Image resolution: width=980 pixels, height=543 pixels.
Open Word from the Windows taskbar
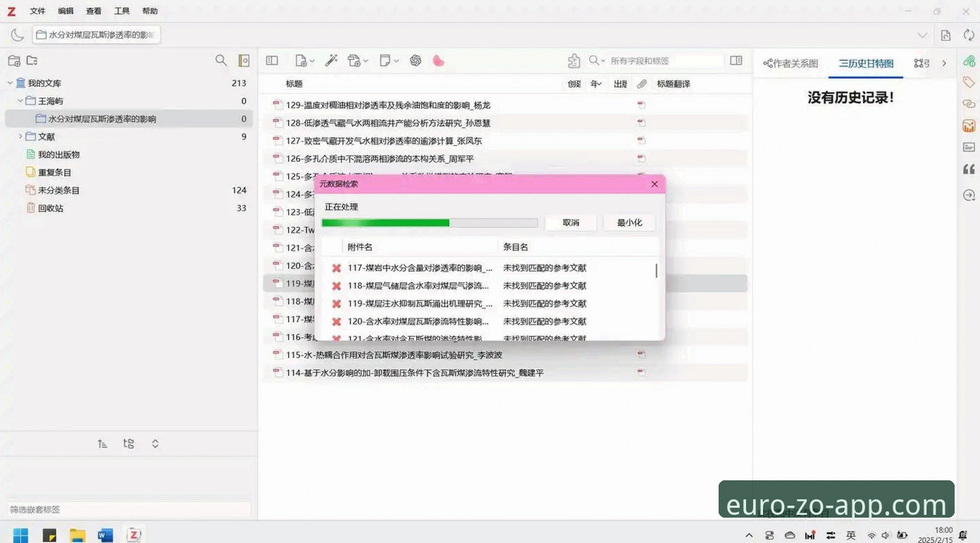pos(106,535)
